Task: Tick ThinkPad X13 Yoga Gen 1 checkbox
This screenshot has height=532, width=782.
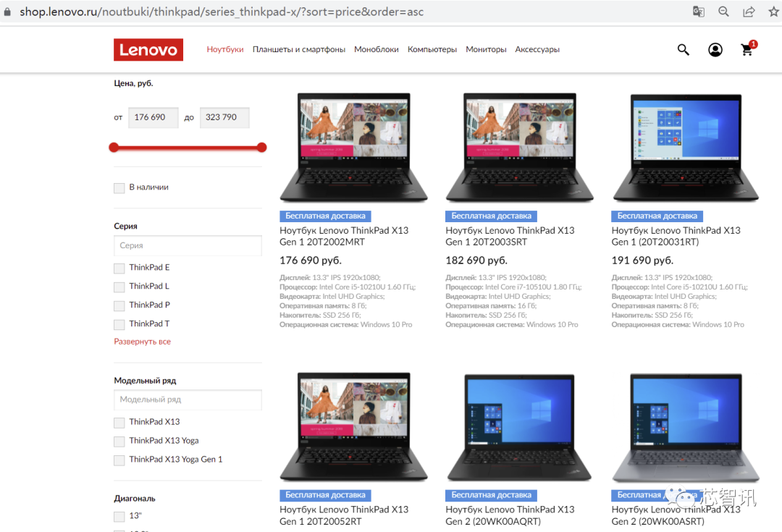Action: point(119,460)
